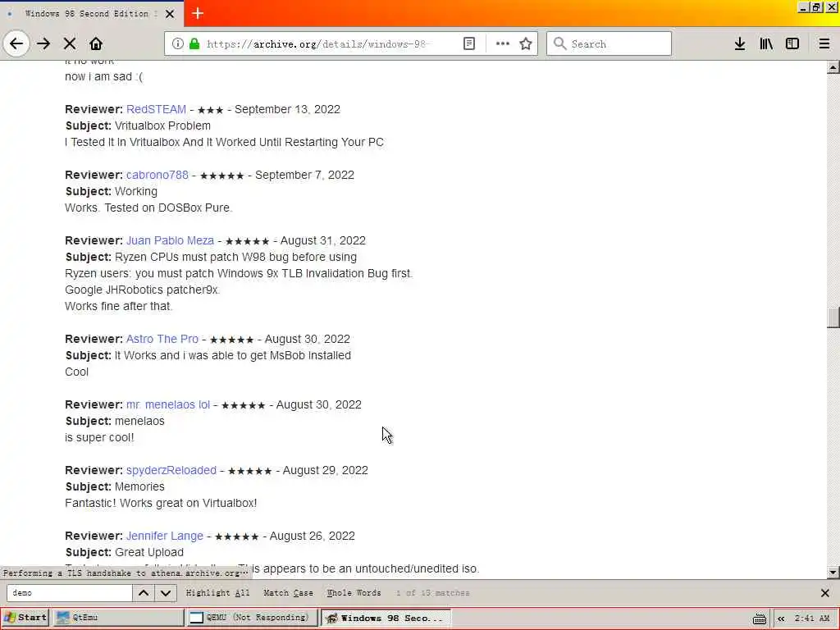
Task: Open the Downloads panel
Action: click(740, 43)
